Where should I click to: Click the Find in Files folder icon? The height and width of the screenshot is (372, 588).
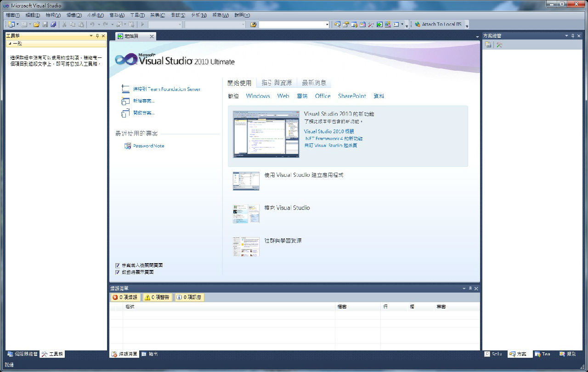pos(253,24)
